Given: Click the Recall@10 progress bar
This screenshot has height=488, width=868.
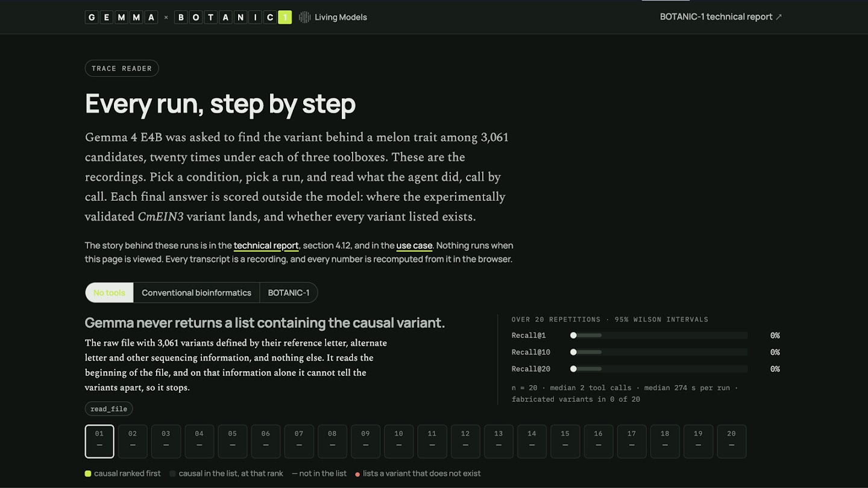Looking at the screenshot, I should pyautogui.click(x=659, y=352).
